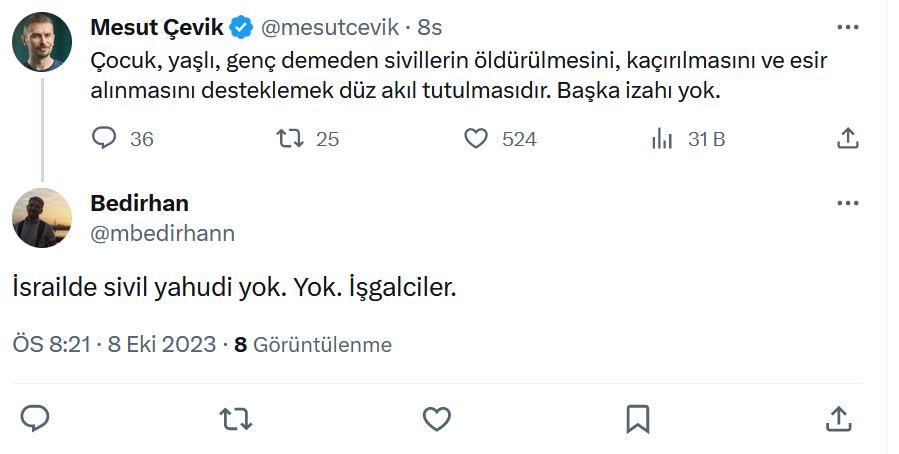Bookmark Bedirhan's tweet
The width and height of the screenshot is (899, 454).
[637, 417]
